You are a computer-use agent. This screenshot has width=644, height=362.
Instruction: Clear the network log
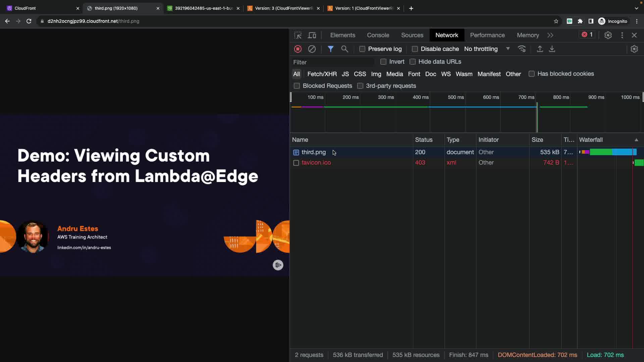(312, 49)
